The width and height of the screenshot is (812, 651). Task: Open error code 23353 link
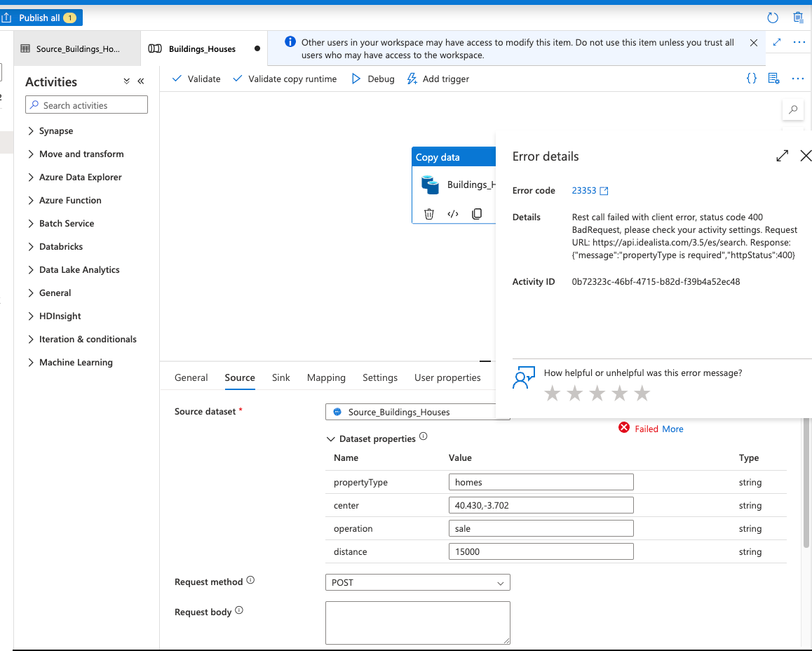(583, 191)
